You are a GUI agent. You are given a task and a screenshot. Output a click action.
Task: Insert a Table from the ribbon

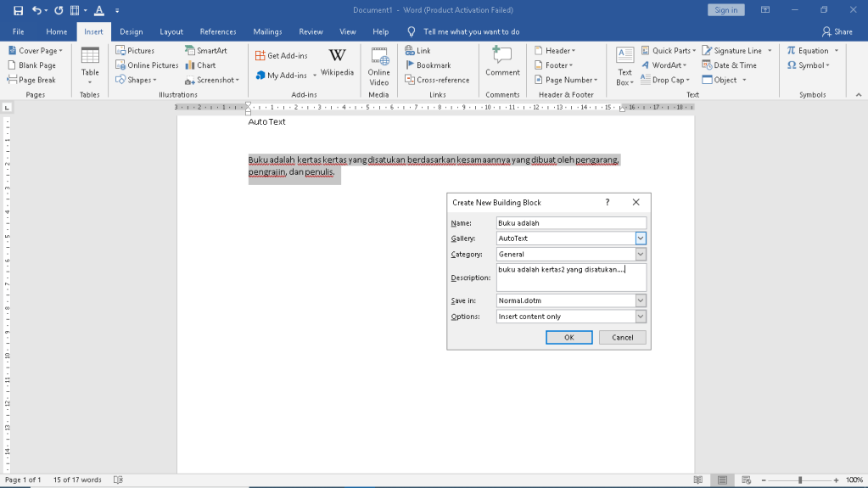click(x=90, y=65)
